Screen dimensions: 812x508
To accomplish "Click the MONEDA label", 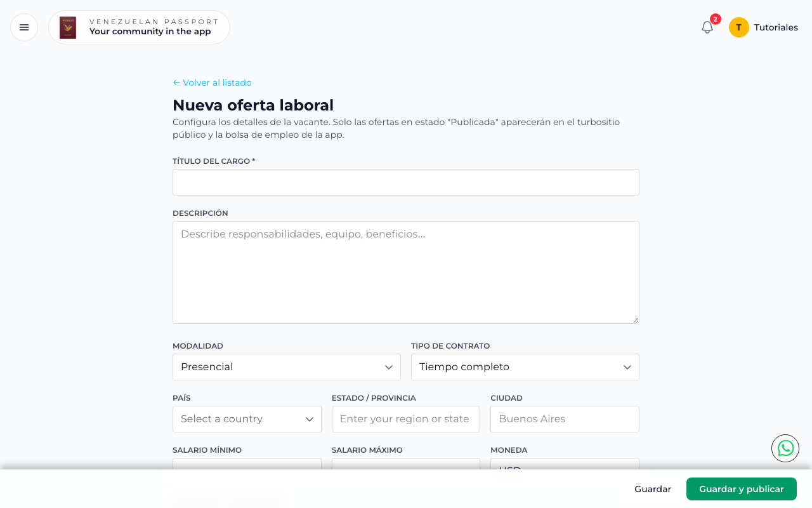I will tap(509, 450).
